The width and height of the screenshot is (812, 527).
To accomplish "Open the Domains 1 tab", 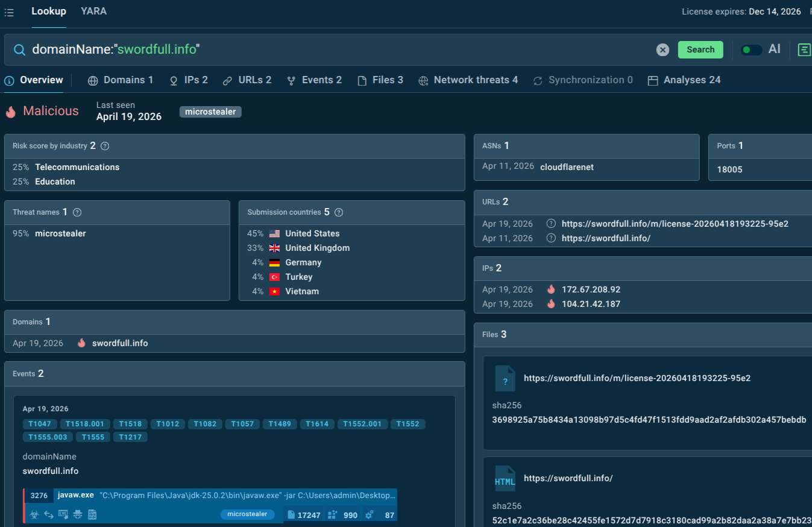I will click(121, 80).
